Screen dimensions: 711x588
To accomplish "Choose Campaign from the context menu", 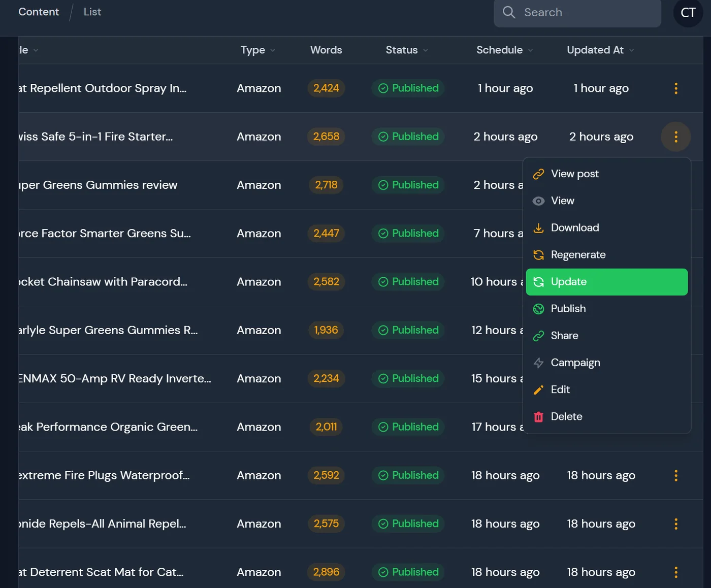I will click(x=607, y=363).
